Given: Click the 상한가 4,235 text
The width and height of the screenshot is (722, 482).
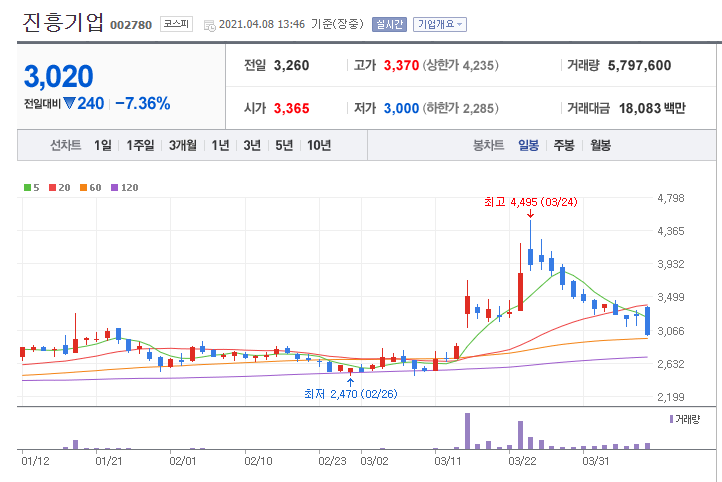Looking at the screenshot, I should 460,65.
